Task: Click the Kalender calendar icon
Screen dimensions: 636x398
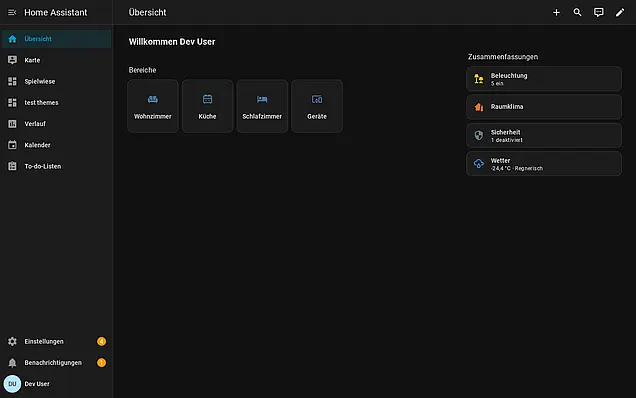Action: pyautogui.click(x=12, y=145)
